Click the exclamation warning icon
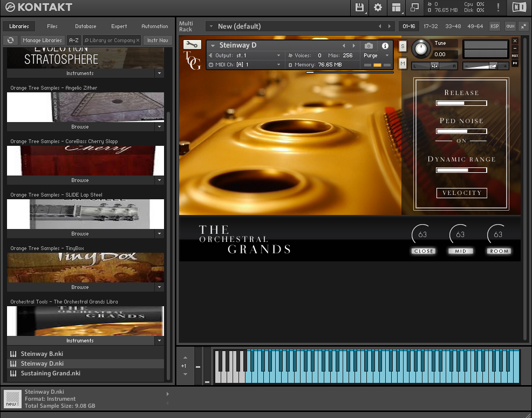The image size is (532, 418). click(497, 8)
